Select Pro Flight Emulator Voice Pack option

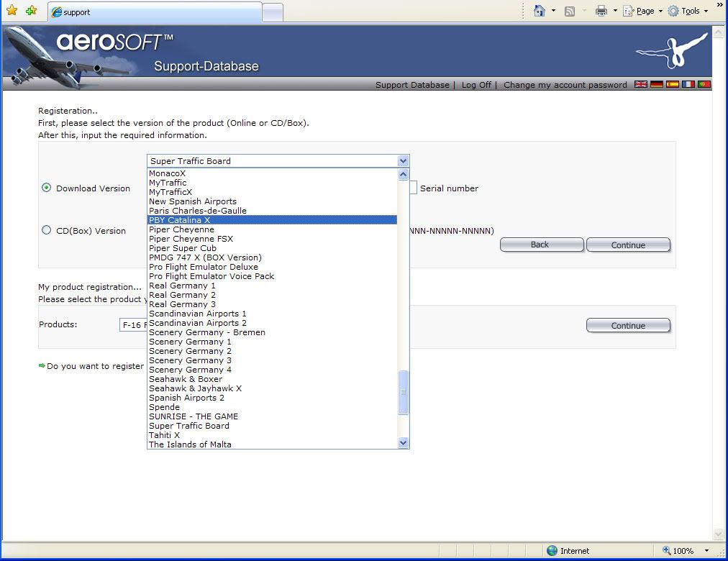[x=272, y=276]
